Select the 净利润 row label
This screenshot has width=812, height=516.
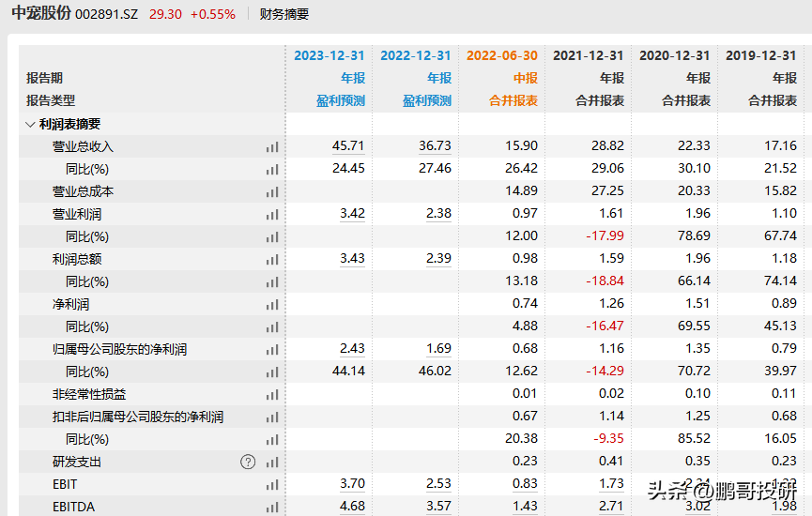click(x=71, y=304)
